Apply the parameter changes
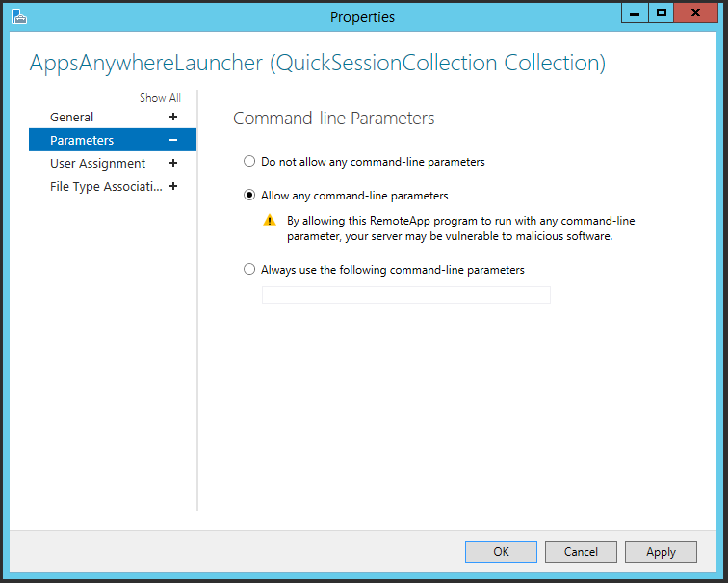The width and height of the screenshot is (728, 583). (x=661, y=552)
